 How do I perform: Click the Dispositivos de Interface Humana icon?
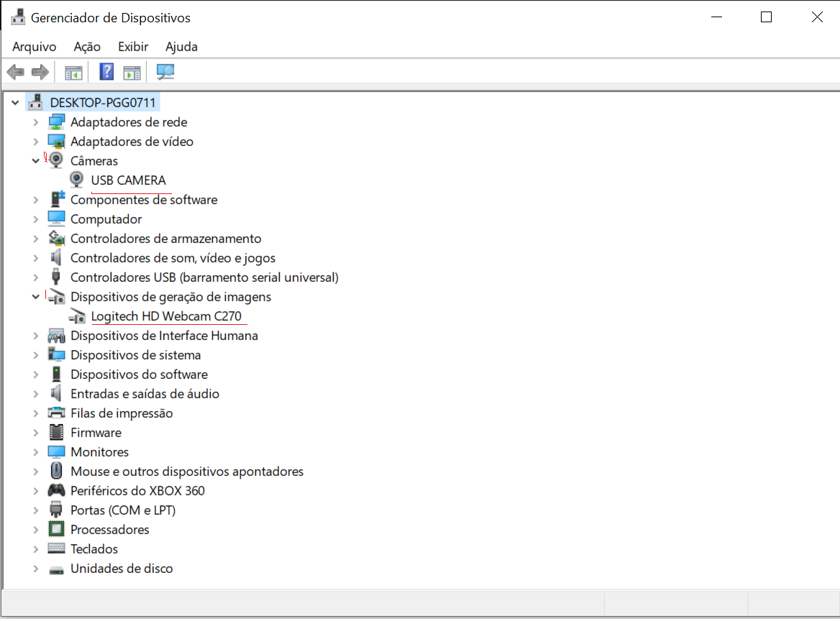tap(56, 336)
